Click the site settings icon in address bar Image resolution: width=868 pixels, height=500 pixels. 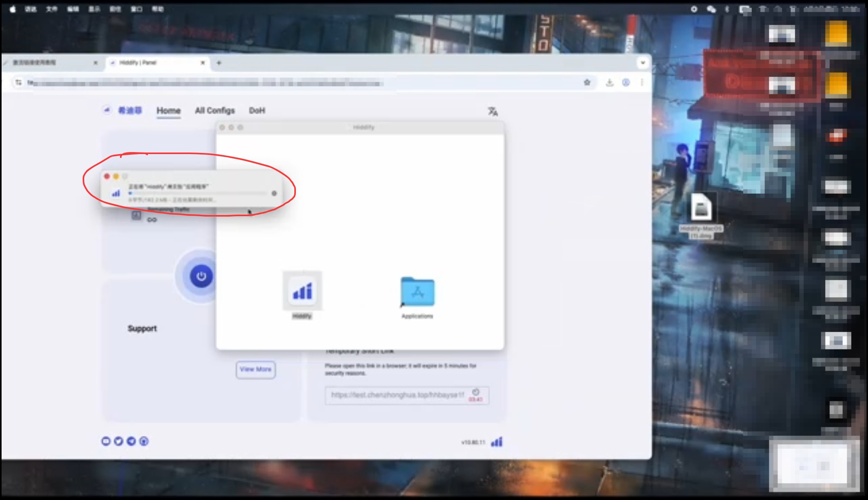pos(18,83)
